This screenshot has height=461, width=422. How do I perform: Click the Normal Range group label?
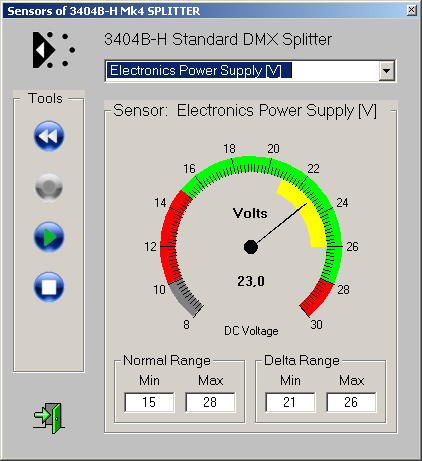[x=167, y=360]
